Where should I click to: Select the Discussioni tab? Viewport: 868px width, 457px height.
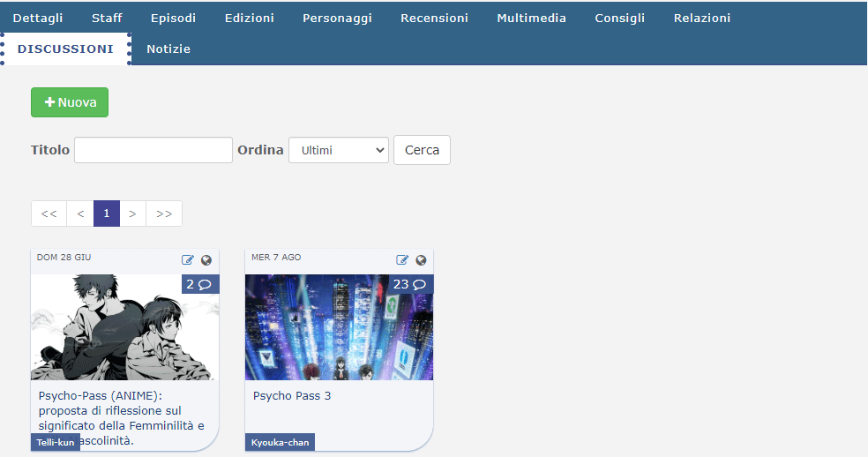(65, 49)
